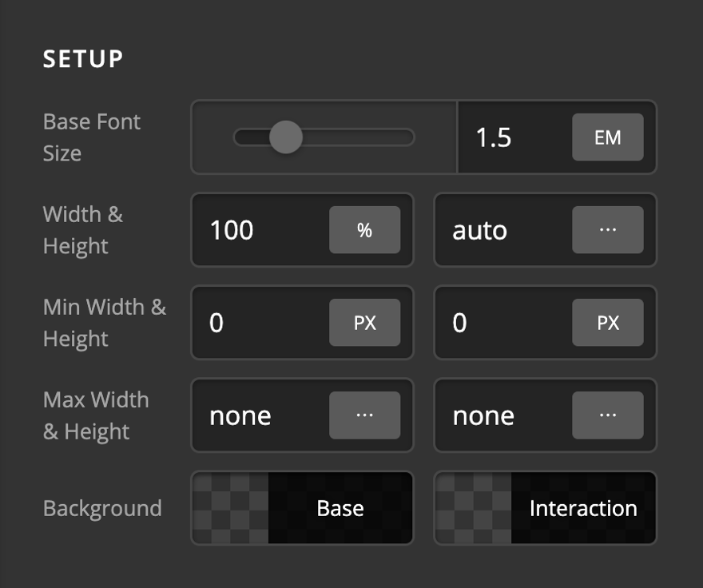Click the Background label
The image size is (703, 588).
point(102,508)
